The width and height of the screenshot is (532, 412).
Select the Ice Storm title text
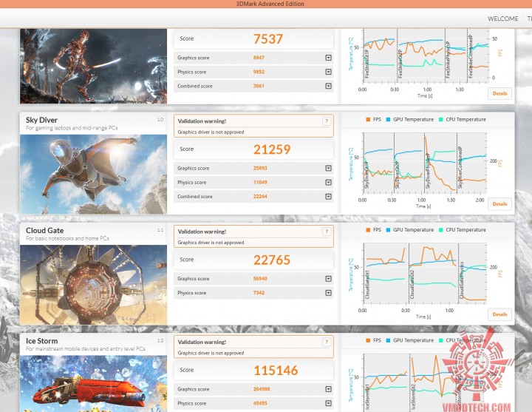[41, 341]
